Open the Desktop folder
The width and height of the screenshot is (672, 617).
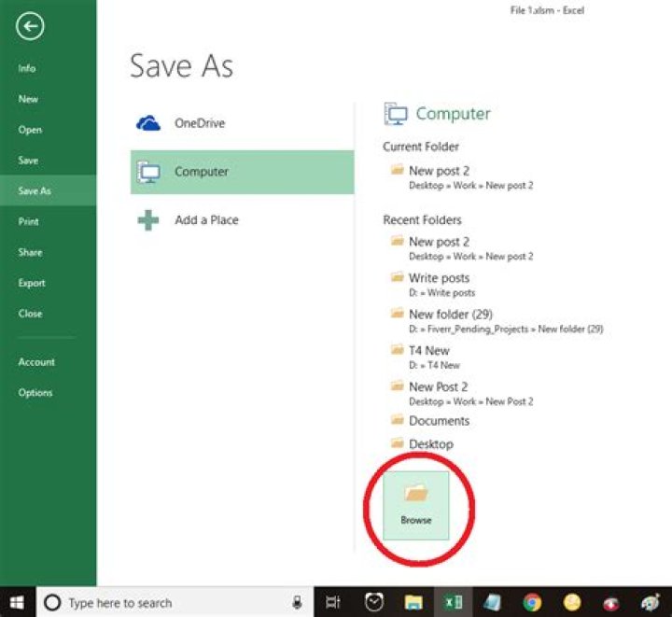pos(422,443)
